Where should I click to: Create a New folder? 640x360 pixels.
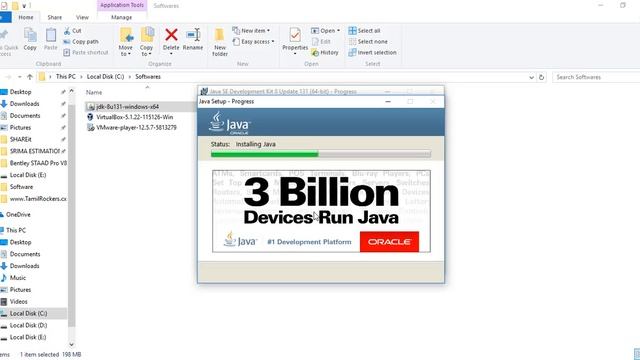tap(220, 42)
